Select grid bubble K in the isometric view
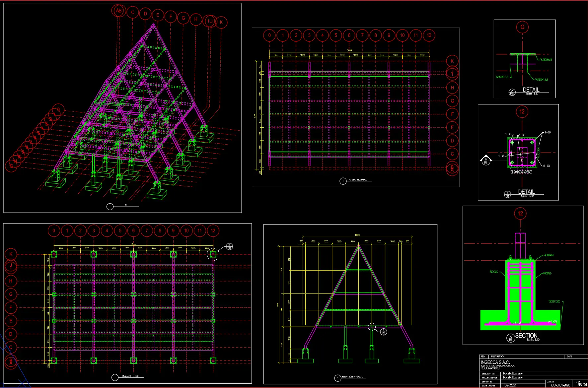 point(221,23)
